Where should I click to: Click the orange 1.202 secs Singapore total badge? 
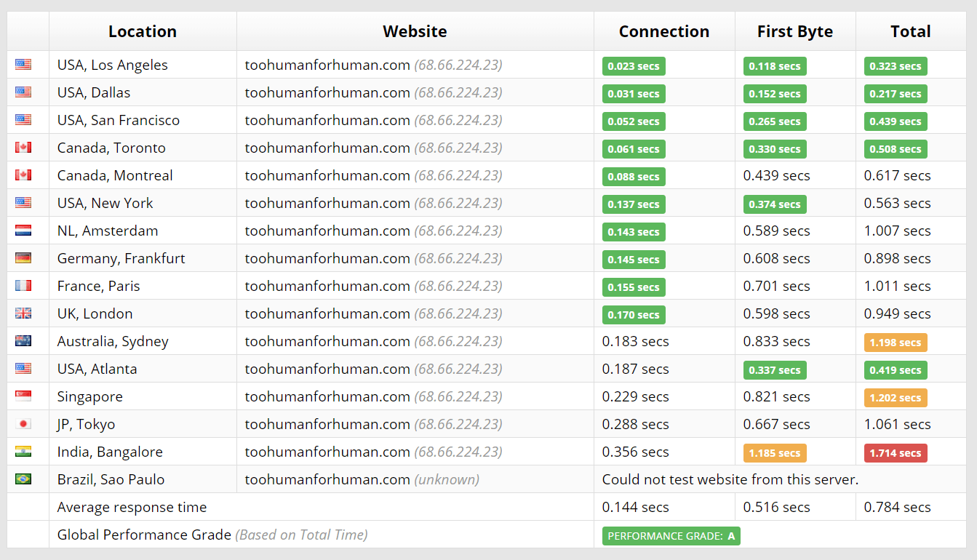(x=896, y=398)
